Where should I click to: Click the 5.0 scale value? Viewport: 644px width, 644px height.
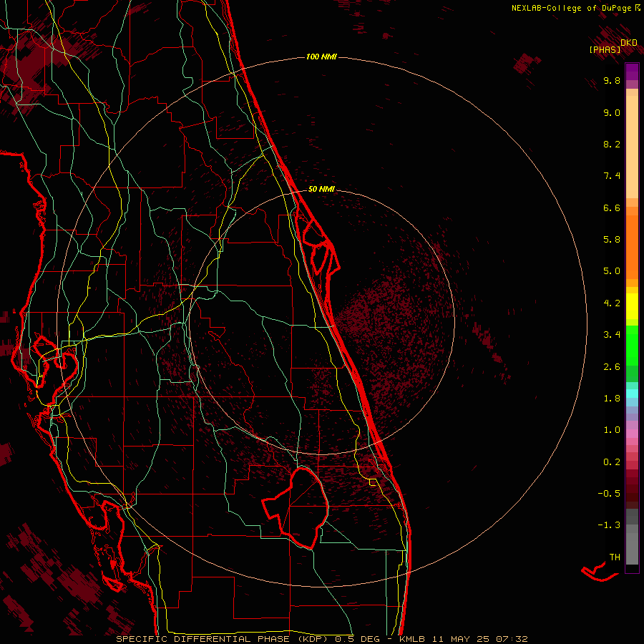tap(612, 271)
